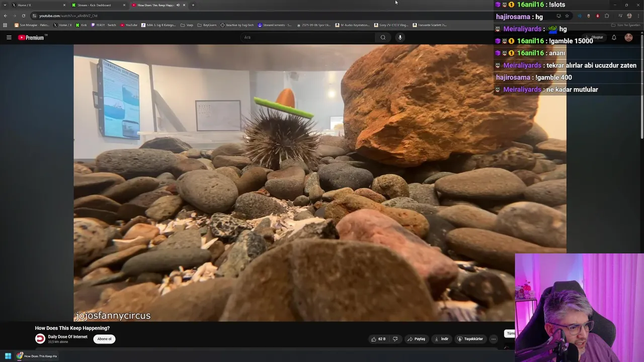Open the NBA 3. Lig B bookmark
644x362 pixels.
(158, 25)
